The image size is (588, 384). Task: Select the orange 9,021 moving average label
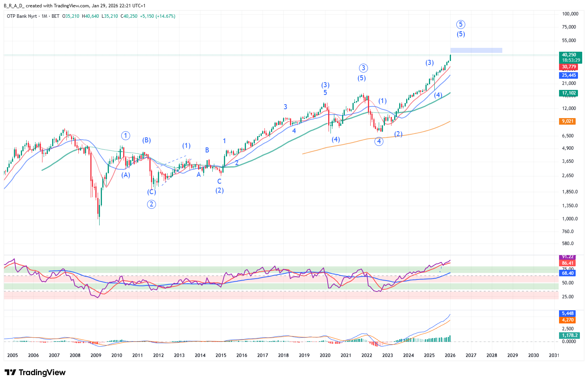(x=568, y=121)
